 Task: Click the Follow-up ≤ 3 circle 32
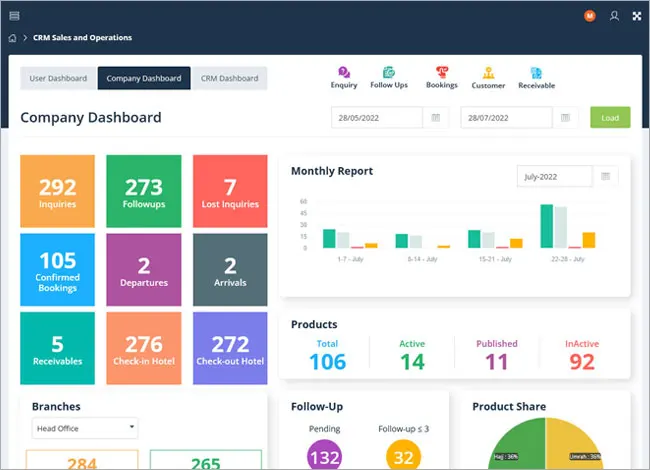point(403,456)
